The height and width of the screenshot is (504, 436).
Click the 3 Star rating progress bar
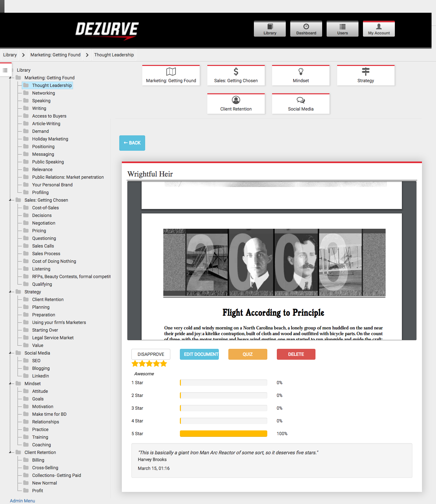[224, 408]
